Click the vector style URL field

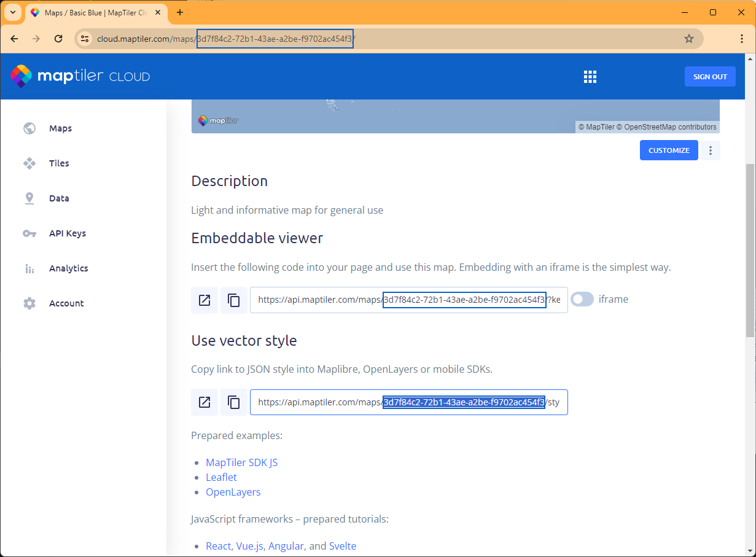[408, 402]
